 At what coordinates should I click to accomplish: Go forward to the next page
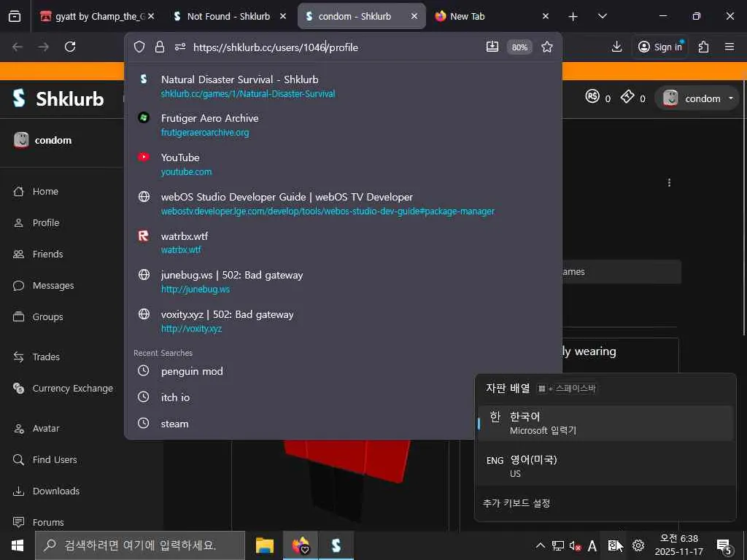pos(43,47)
